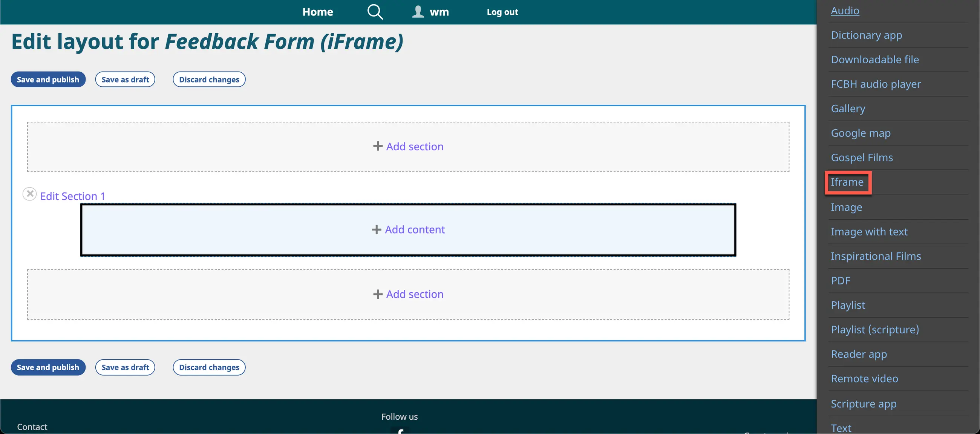This screenshot has width=980, height=434.
Task: Click the wm user profile icon
Action: [418, 12]
